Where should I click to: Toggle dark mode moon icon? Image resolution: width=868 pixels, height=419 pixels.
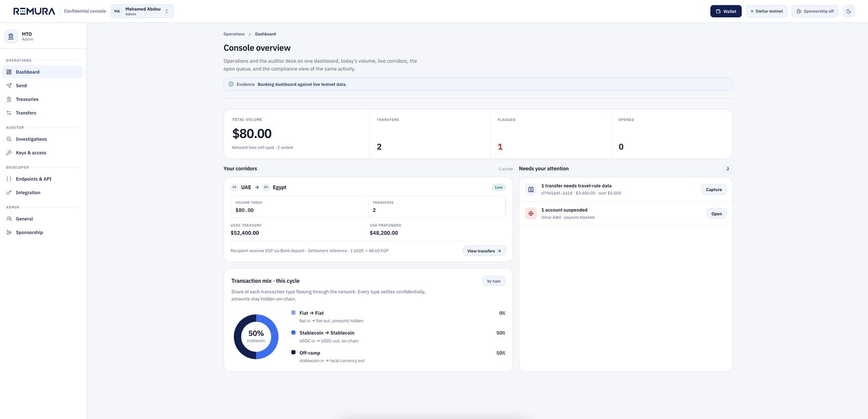coord(848,11)
